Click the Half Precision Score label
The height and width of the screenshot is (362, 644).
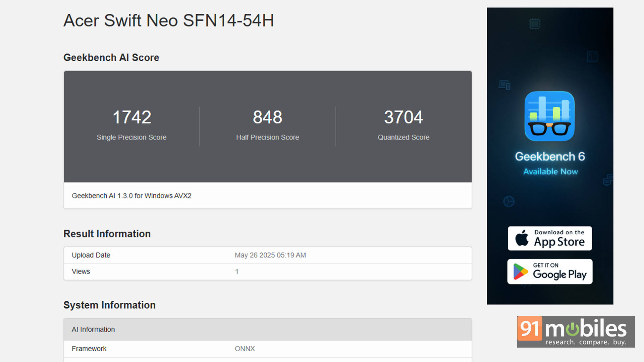point(268,137)
